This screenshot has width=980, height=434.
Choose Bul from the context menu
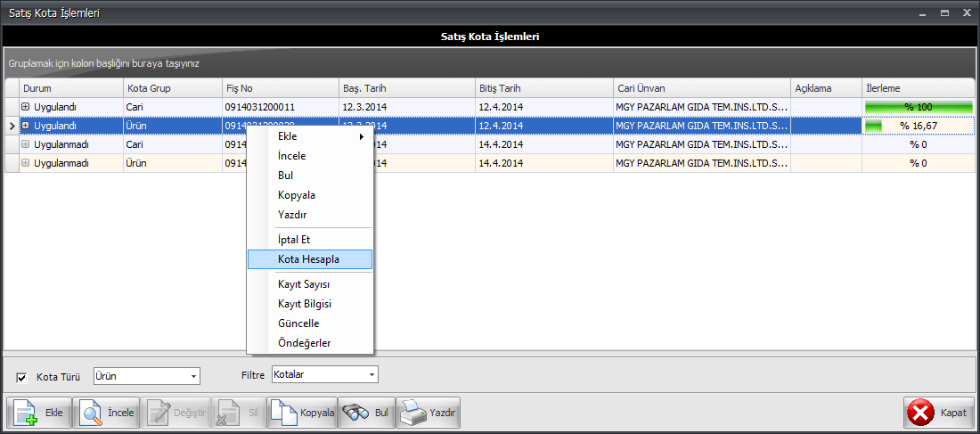(x=310, y=175)
